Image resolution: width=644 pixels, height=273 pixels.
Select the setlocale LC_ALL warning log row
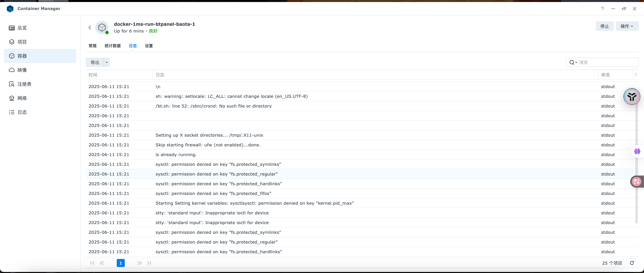click(x=362, y=96)
